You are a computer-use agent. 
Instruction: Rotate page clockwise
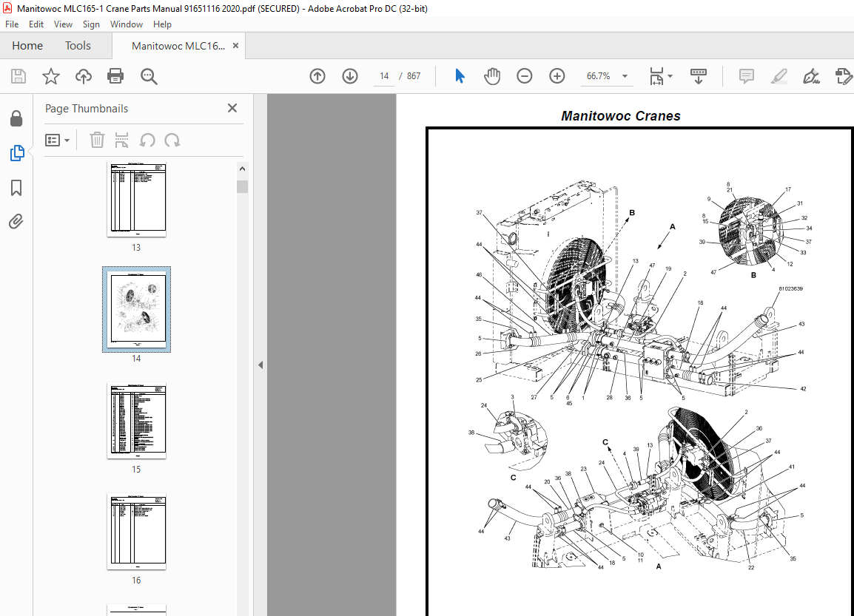coord(172,140)
